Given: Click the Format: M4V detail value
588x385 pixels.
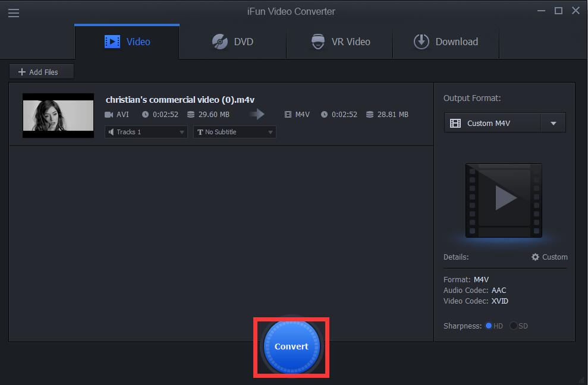Looking at the screenshot, I should click(x=481, y=280).
